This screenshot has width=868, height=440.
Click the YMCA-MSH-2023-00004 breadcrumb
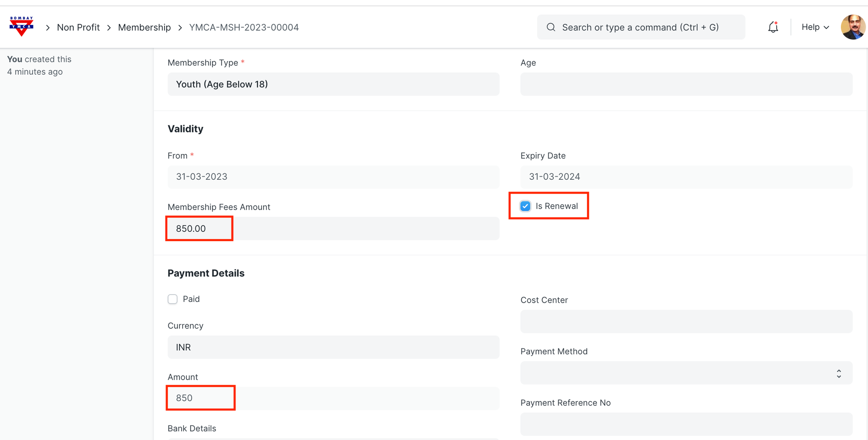[x=244, y=28]
